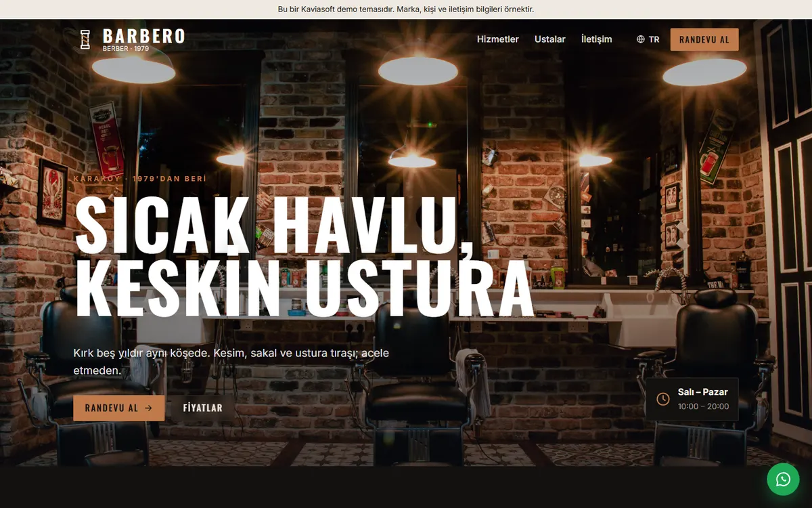Click the header RANDEVU AL button
Viewport: 812px width, 508px height.
point(704,39)
